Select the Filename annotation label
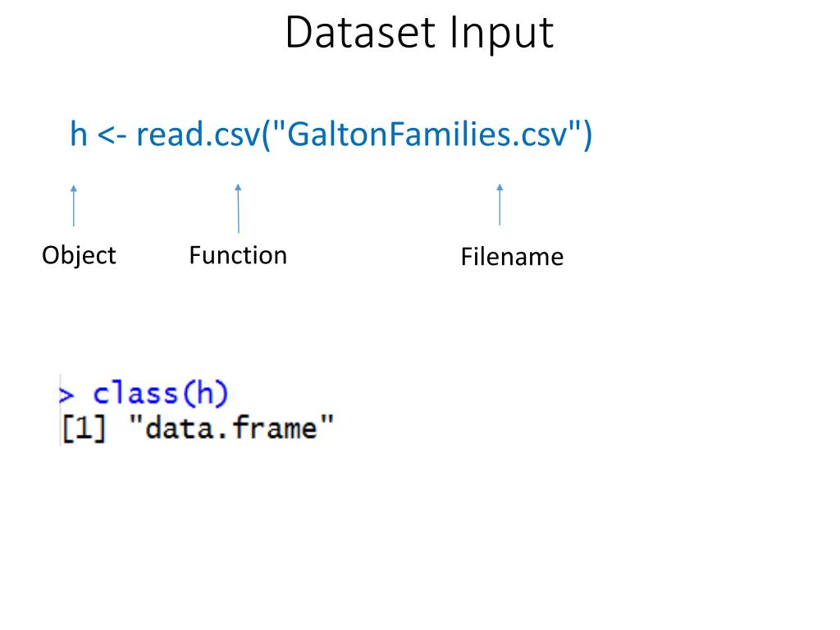 point(512,257)
